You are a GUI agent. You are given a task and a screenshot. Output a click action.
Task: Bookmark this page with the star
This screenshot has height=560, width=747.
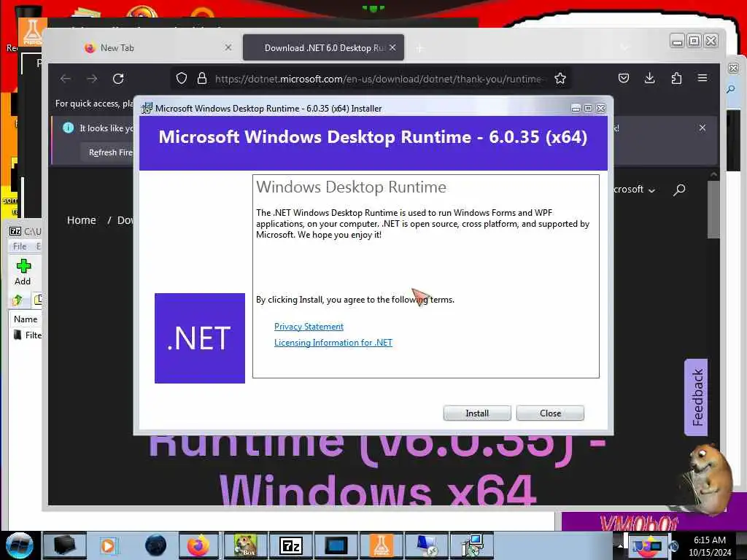560,78
